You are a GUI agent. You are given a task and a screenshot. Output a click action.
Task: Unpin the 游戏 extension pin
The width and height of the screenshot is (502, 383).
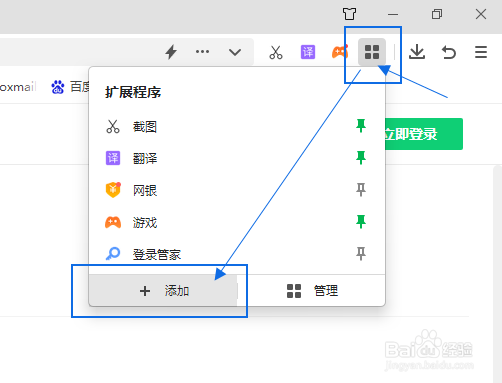(361, 222)
